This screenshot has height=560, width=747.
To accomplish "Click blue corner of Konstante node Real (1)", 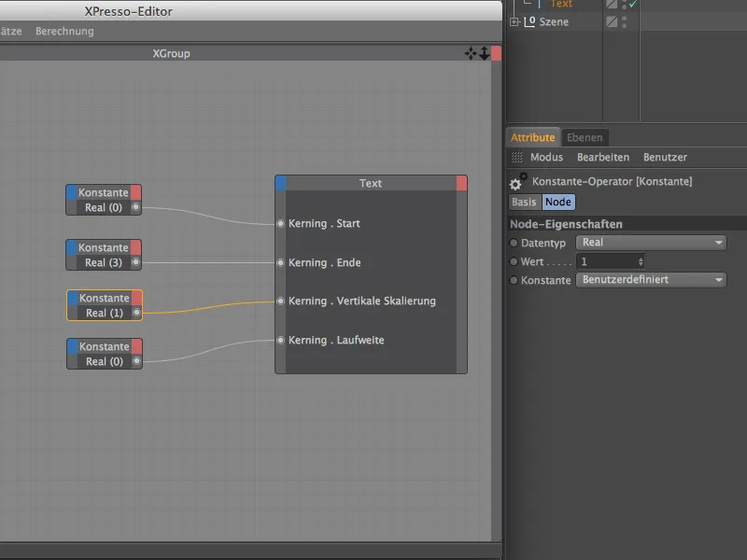I will tap(73, 298).
